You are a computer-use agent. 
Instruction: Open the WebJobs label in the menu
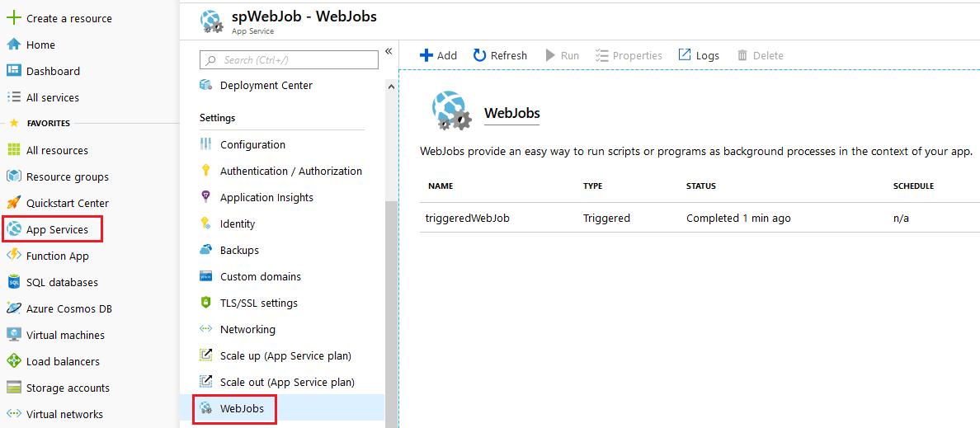[x=243, y=409]
